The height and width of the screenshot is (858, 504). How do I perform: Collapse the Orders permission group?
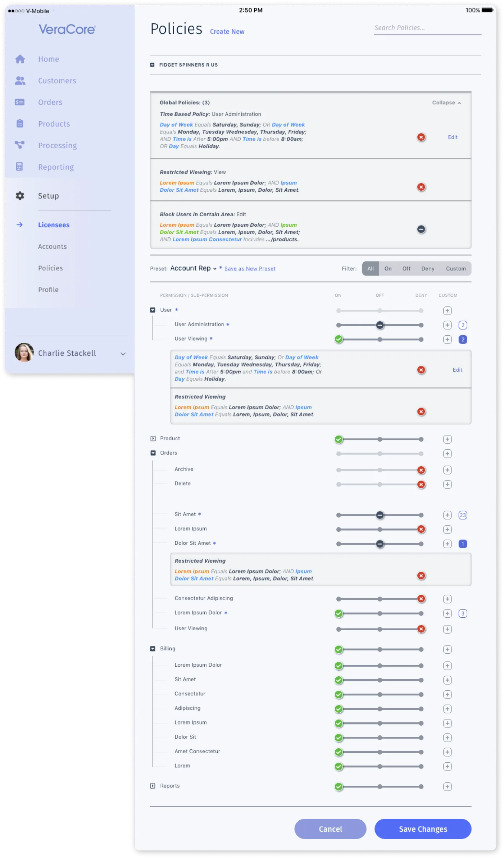pos(153,453)
